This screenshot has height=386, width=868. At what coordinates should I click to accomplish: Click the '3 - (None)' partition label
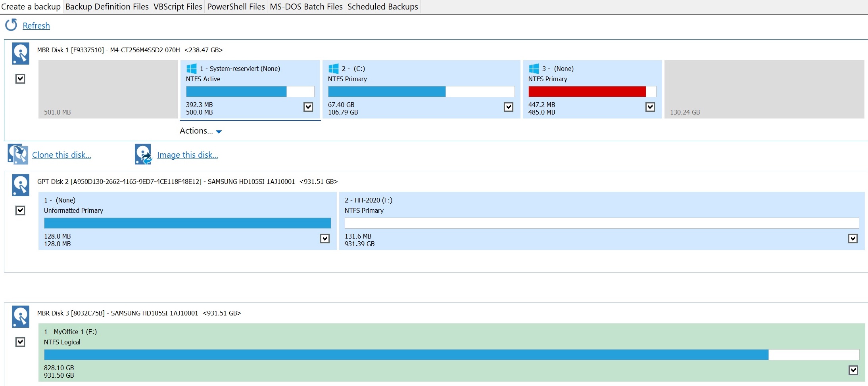click(558, 69)
